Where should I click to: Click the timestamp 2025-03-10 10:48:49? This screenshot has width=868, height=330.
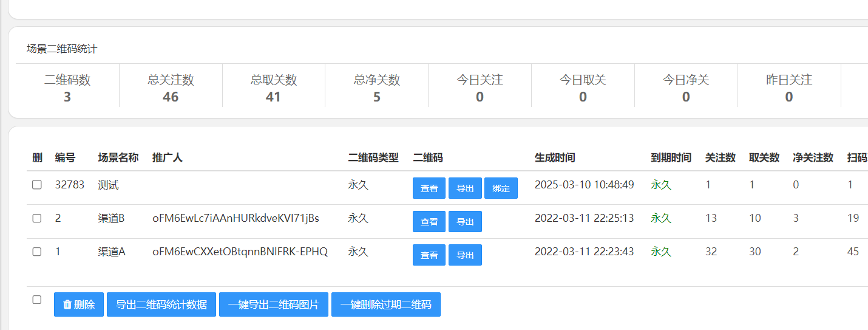pos(585,185)
